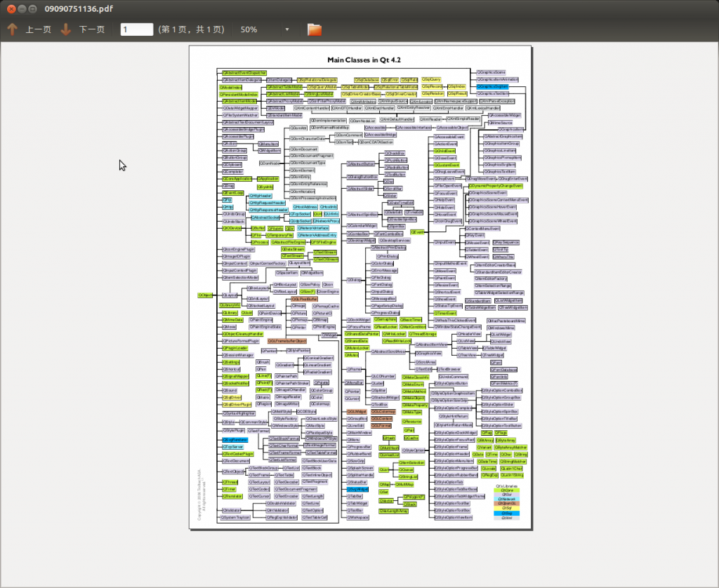
Task: Open file using the folder icon
Action: pos(314,29)
